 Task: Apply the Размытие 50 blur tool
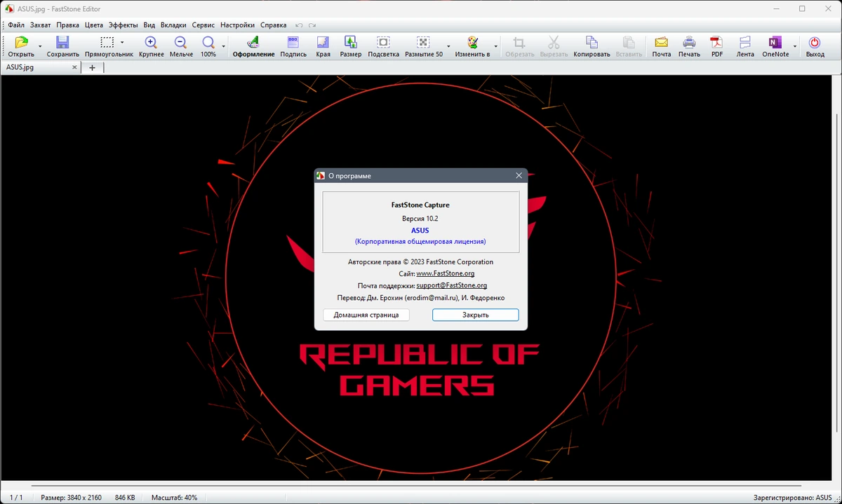(x=423, y=42)
